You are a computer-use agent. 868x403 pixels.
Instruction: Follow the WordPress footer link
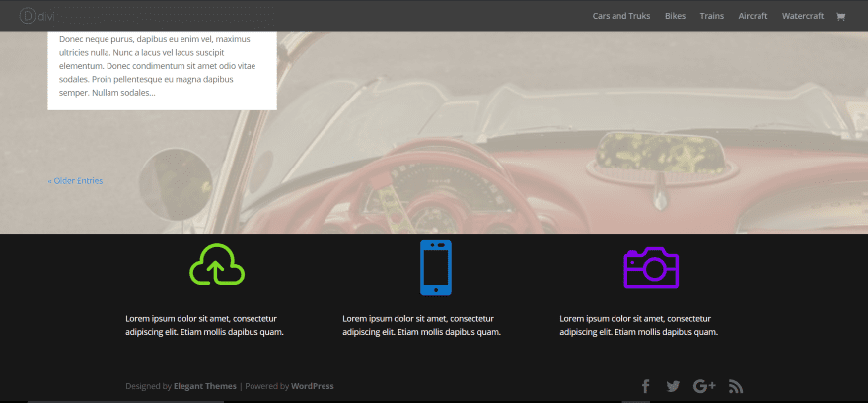[313, 386]
